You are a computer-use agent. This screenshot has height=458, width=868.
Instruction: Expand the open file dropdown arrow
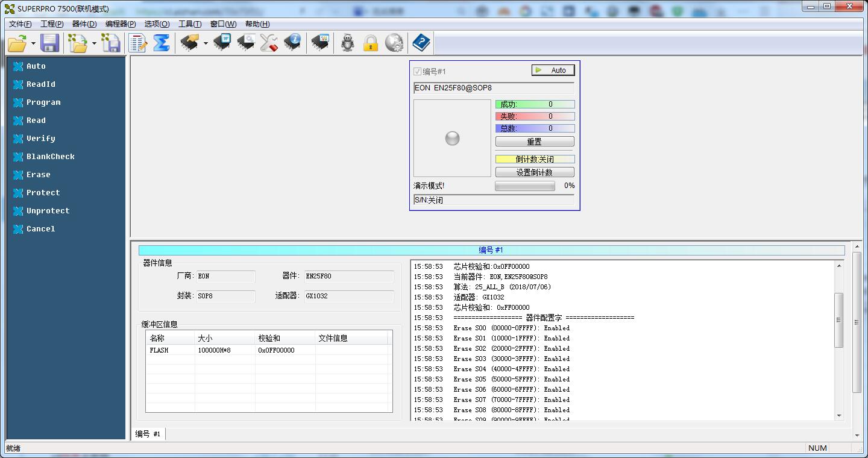33,43
